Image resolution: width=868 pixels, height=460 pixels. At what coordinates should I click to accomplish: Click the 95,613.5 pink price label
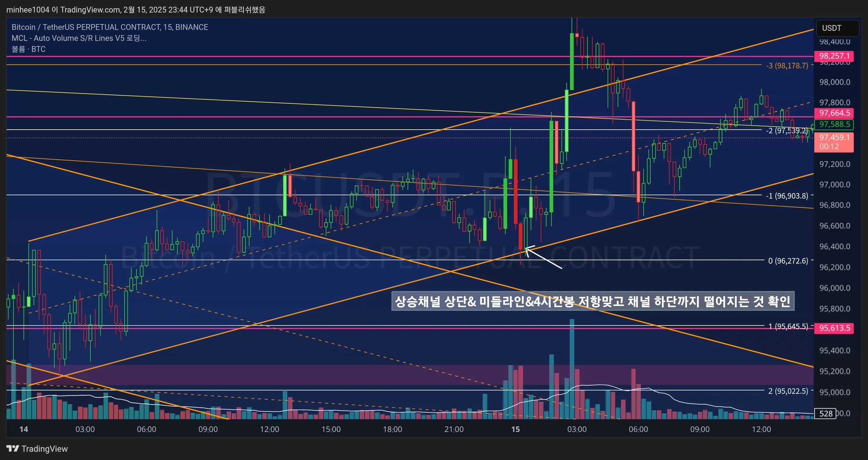point(834,328)
